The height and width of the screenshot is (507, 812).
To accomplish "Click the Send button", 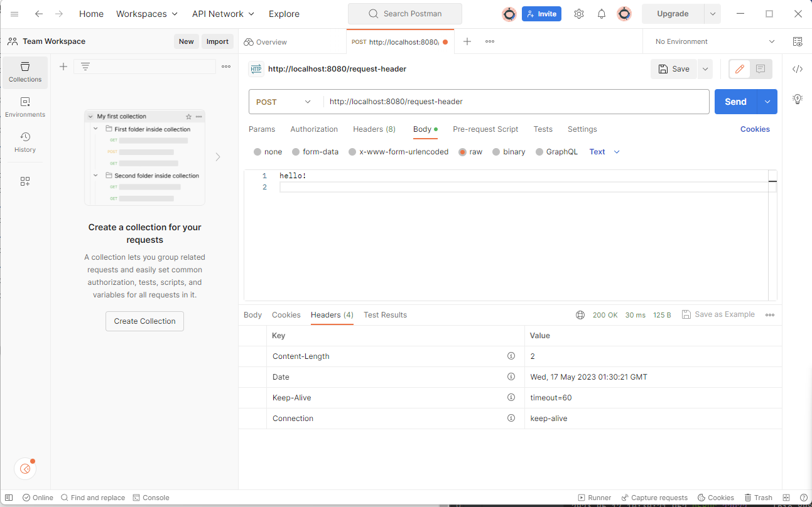I will [735, 102].
